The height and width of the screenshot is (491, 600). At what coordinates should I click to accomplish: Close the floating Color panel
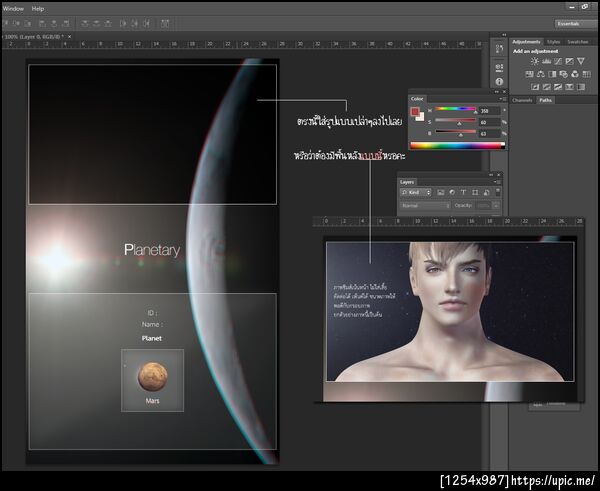click(x=504, y=92)
